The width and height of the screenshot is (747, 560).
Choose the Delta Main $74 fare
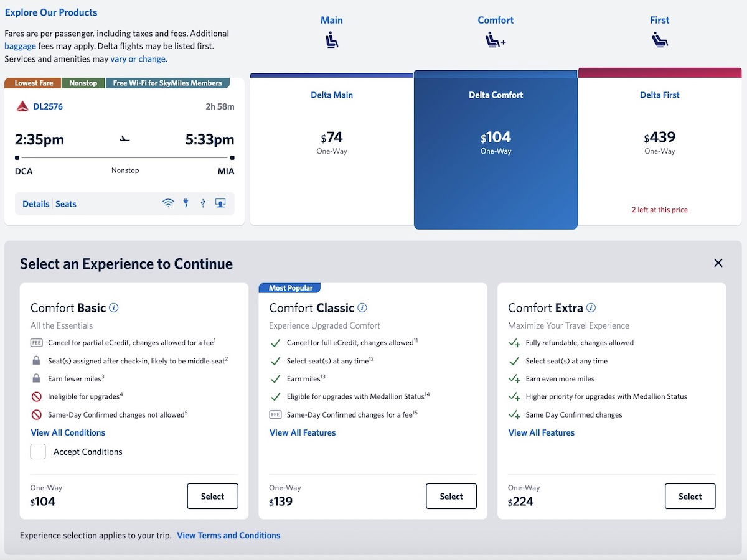(x=332, y=143)
